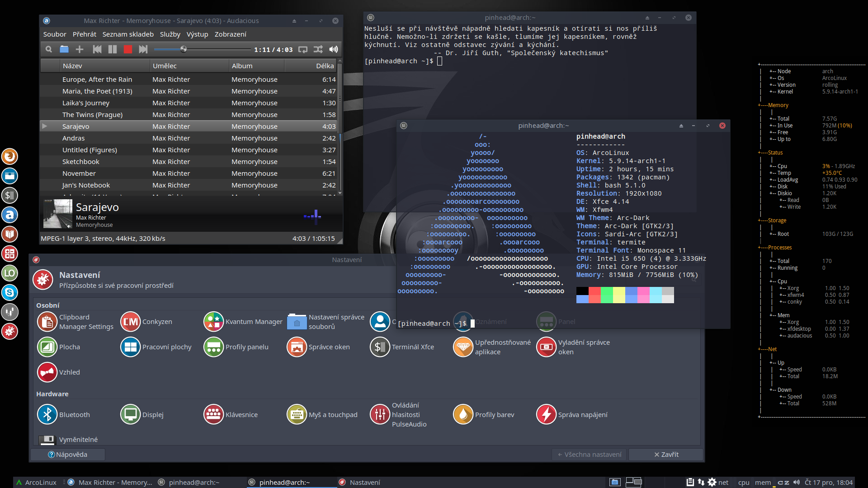This screenshot has width=868, height=488.
Task: Open Nastavení správce souborů
Action: tap(325, 322)
